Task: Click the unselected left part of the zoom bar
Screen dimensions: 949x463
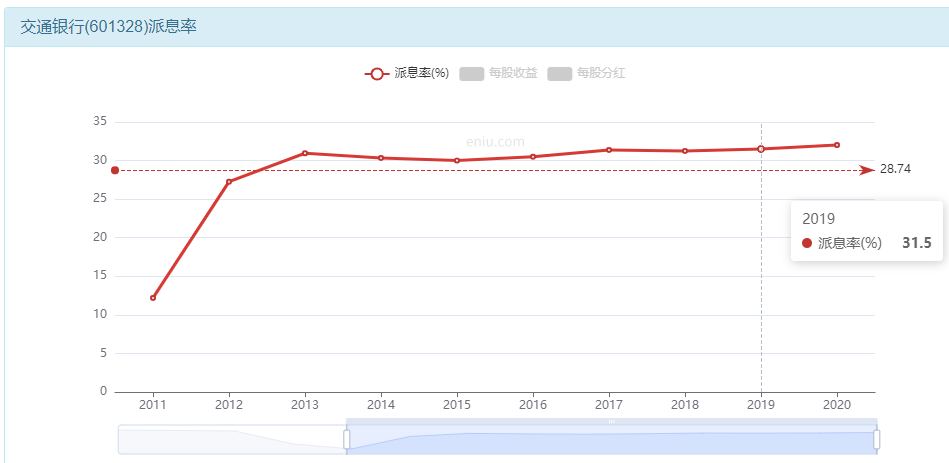Action: pyautogui.click(x=232, y=439)
